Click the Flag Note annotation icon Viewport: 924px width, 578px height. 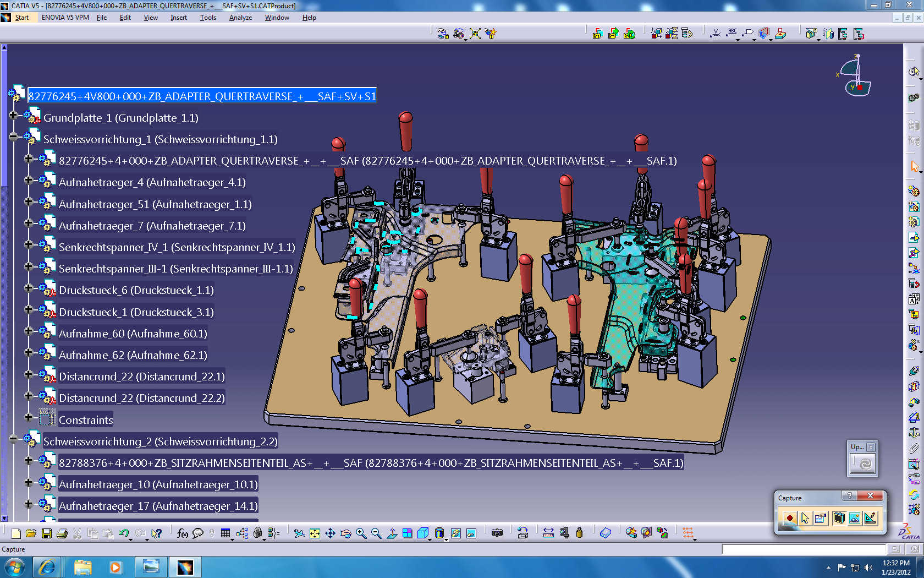pyautogui.click(x=747, y=34)
